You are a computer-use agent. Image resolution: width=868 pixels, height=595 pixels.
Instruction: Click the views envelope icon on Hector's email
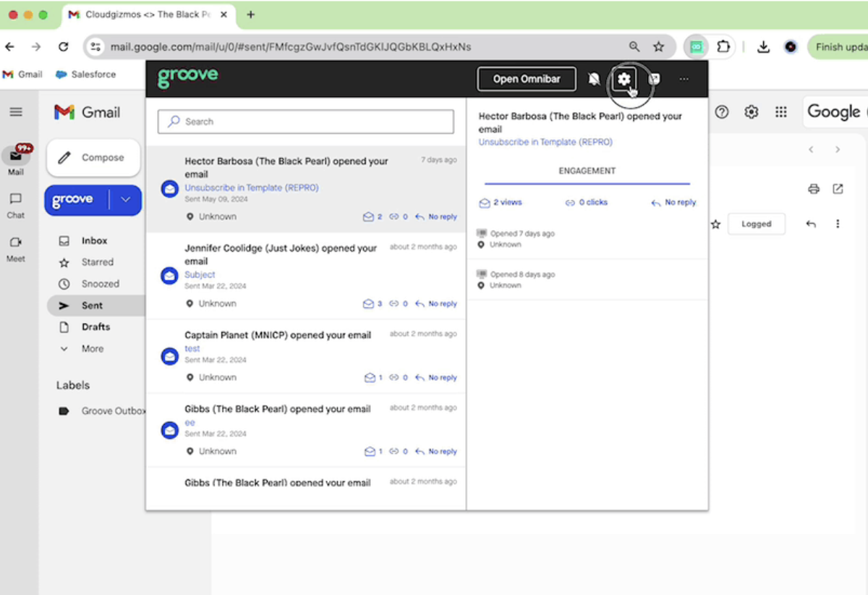pos(370,216)
